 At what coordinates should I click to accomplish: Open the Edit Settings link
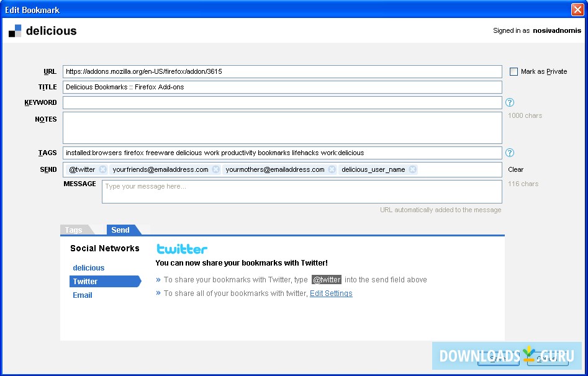pos(331,293)
